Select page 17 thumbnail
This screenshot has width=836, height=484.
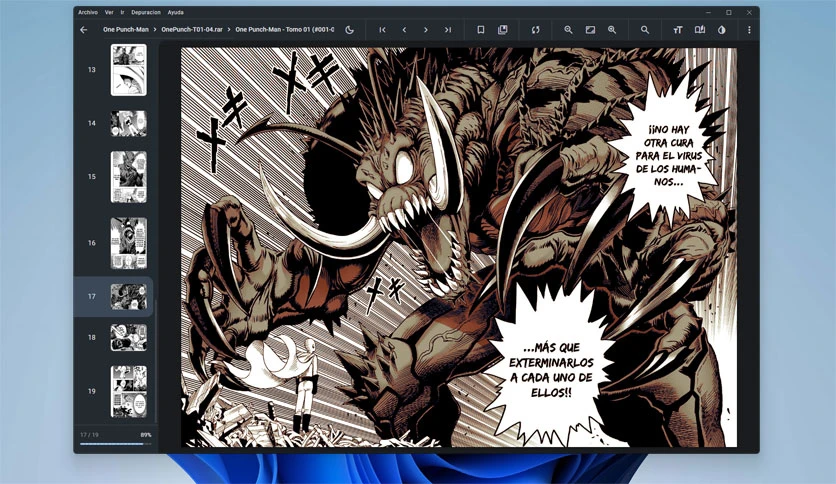(x=128, y=296)
